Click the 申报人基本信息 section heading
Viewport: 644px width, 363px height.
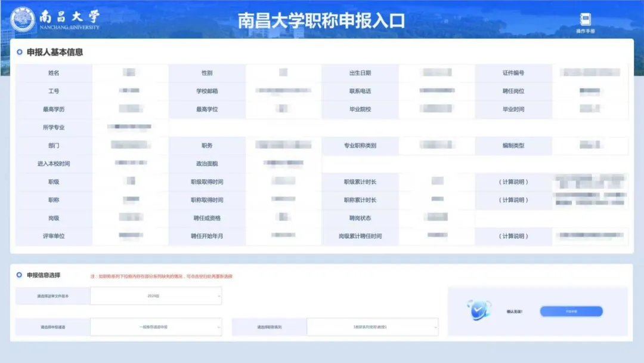[55, 52]
